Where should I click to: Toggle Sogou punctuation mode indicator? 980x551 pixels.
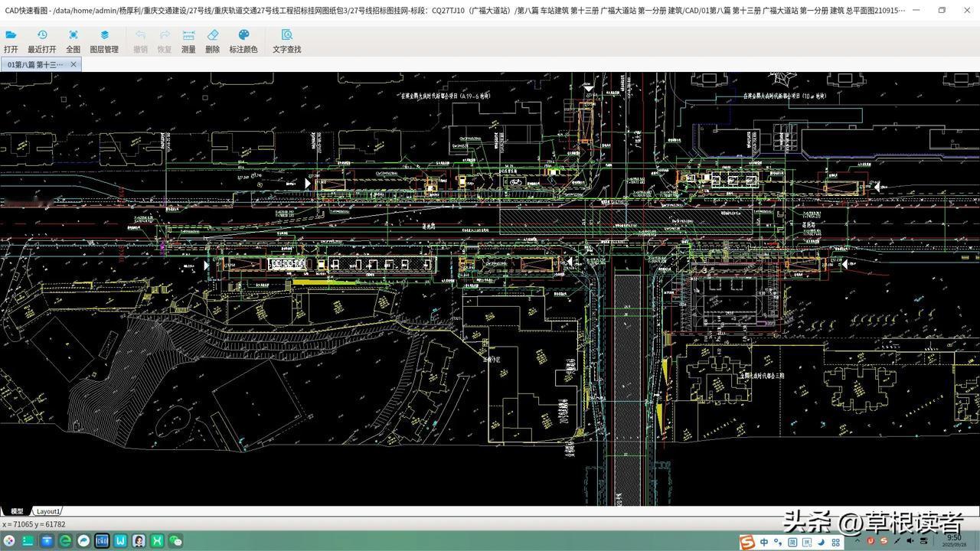[778, 542]
